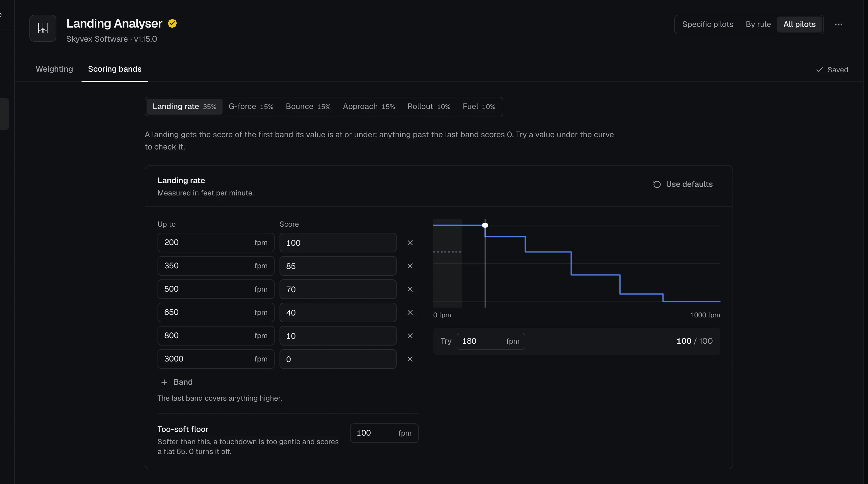The image size is (868, 484).
Task: Select the Fuel 10% category
Action: (x=479, y=106)
